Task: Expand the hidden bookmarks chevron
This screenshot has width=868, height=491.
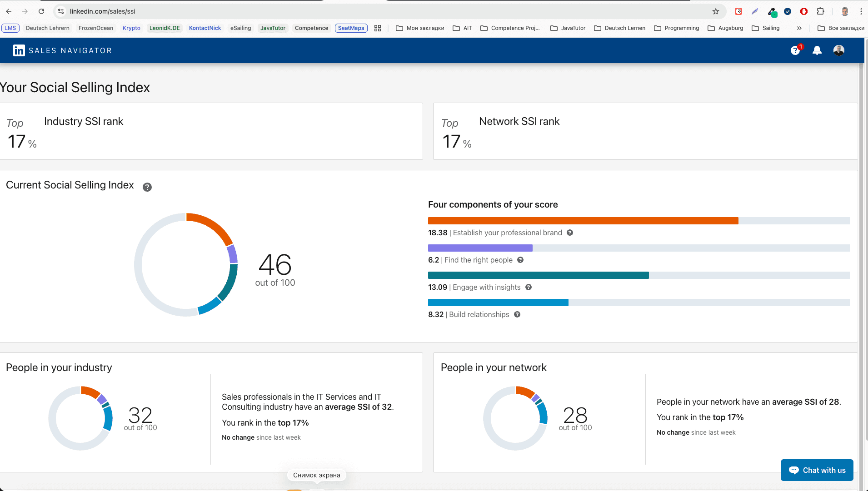Action: point(799,28)
